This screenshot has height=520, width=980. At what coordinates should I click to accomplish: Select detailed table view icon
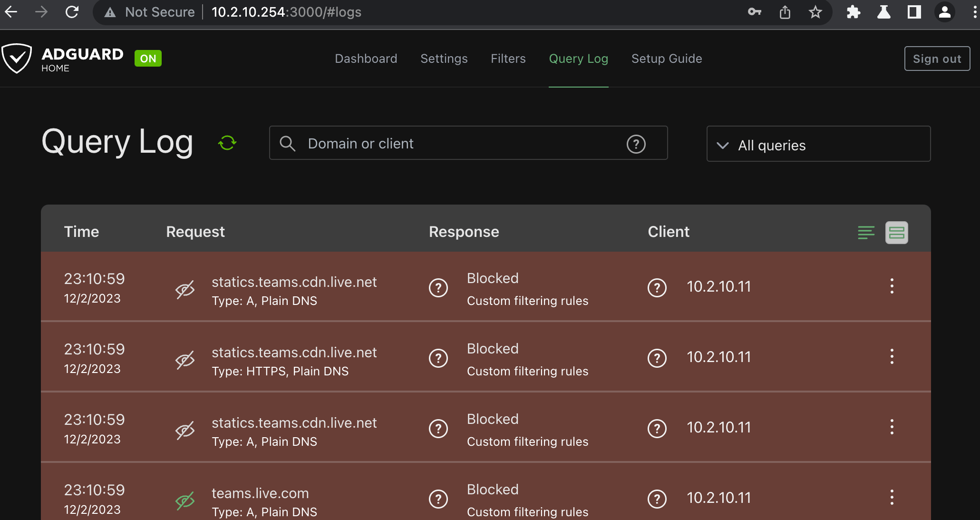[x=896, y=232]
